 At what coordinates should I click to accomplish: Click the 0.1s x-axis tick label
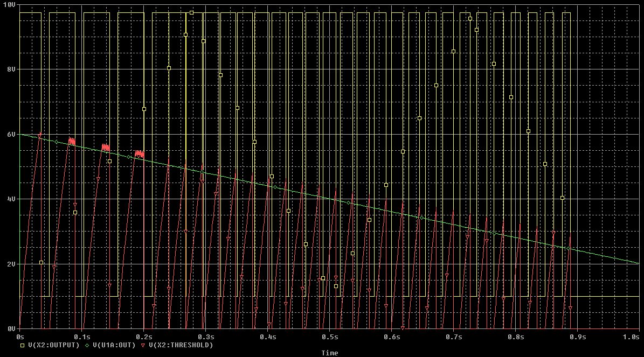coord(81,337)
